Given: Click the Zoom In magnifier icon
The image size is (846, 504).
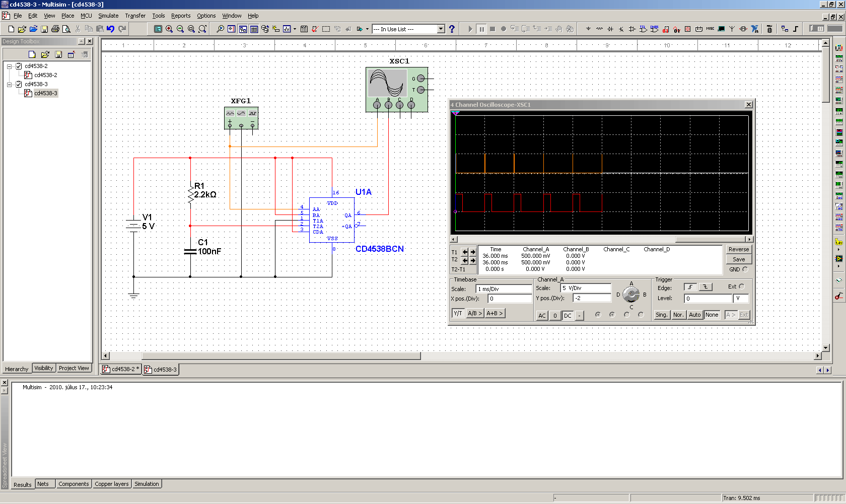Looking at the screenshot, I should [x=169, y=29].
